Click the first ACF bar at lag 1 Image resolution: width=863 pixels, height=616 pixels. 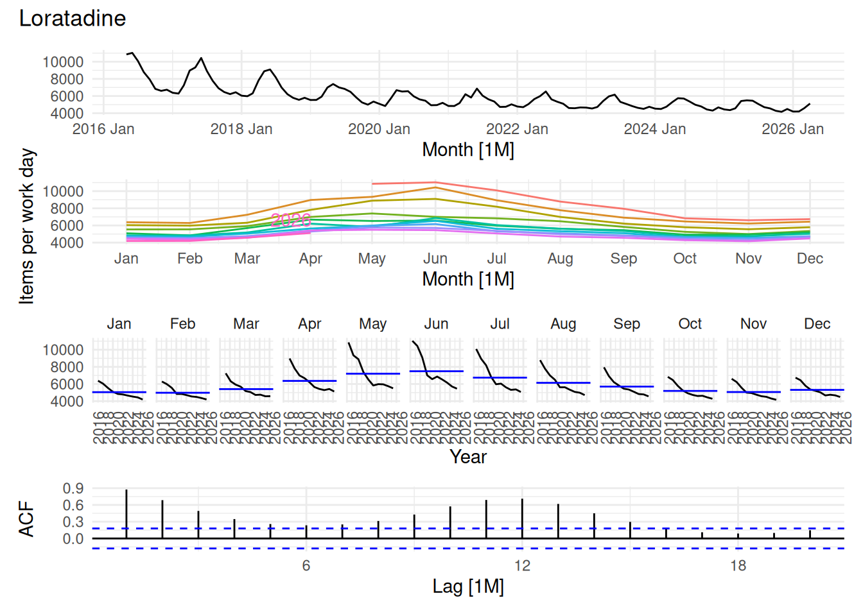(126, 514)
